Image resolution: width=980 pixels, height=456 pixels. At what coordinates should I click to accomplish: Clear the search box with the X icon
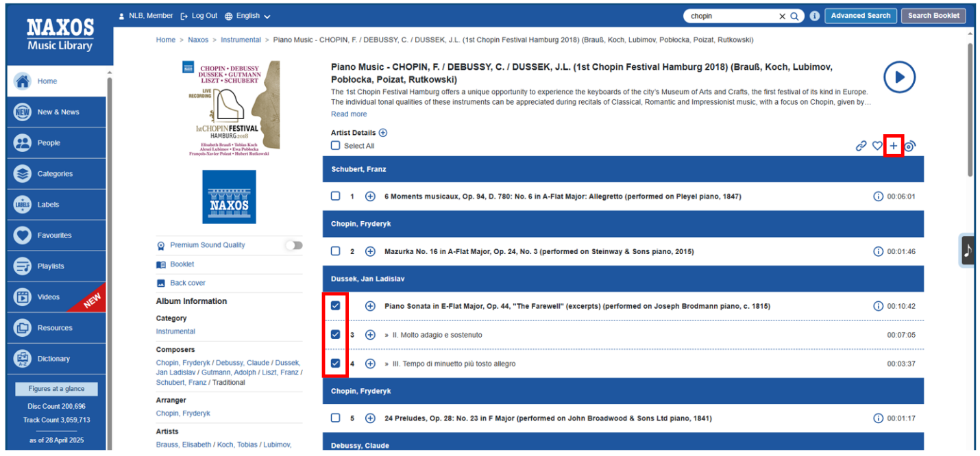coord(782,16)
